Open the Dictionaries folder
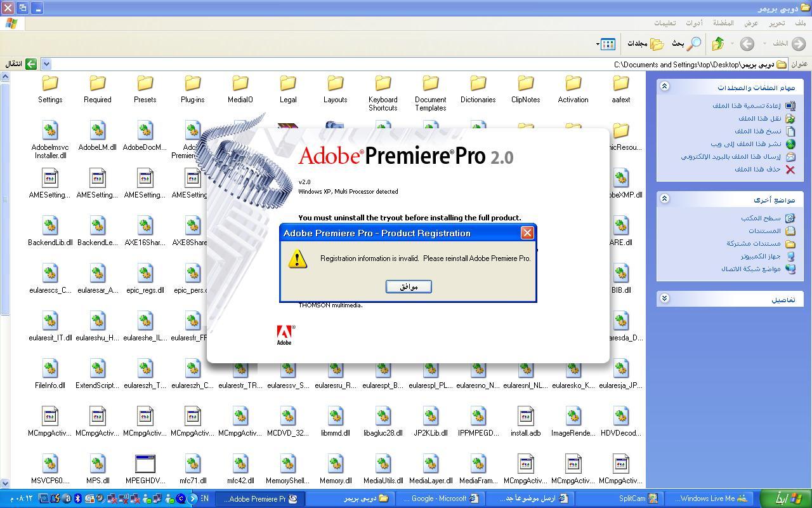Viewport: 812px width, 508px height. pyautogui.click(x=478, y=89)
